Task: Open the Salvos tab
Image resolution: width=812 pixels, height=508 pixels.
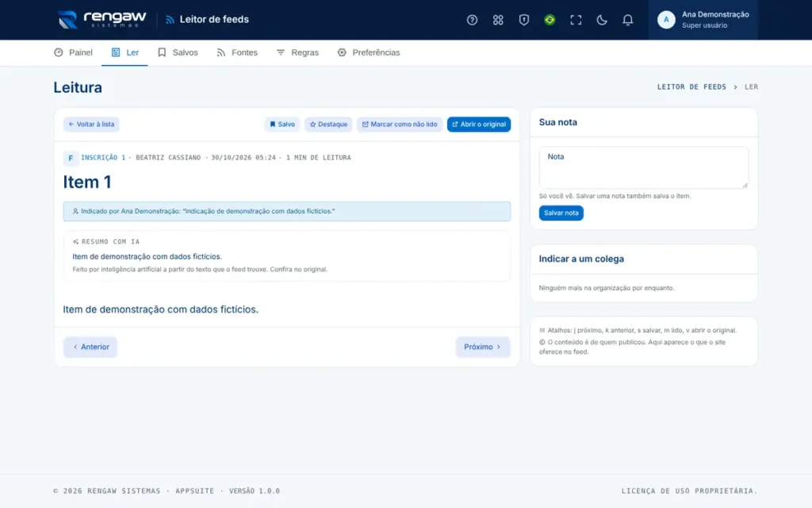Action: [x=178, y=52]
